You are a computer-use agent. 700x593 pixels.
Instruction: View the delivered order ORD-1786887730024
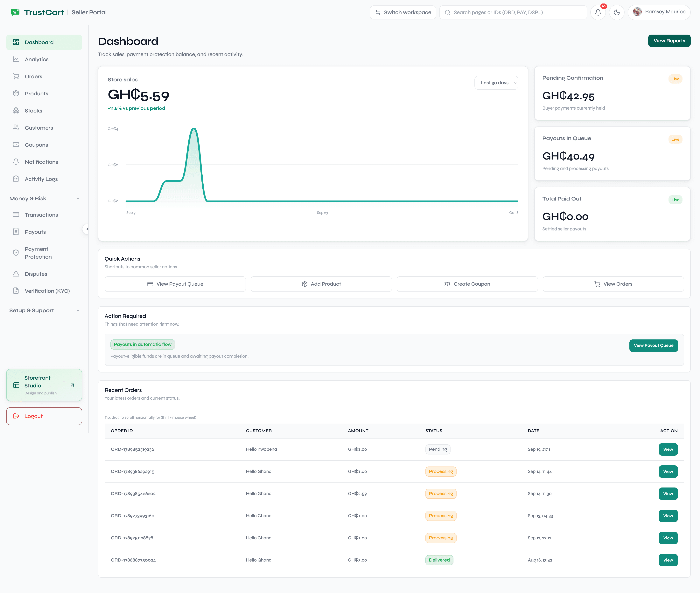pyautogui.click(x=668, y=560)
